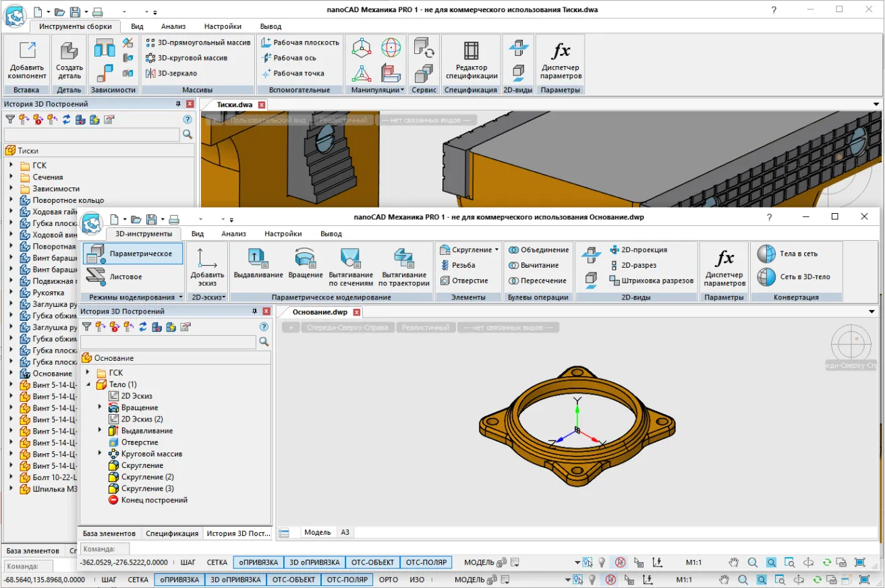The height and width of the screenshot is (588, 885).
Task: Toggle ОТС-ПОЛЯР in the inner status bar
Action: coord(425,562)
